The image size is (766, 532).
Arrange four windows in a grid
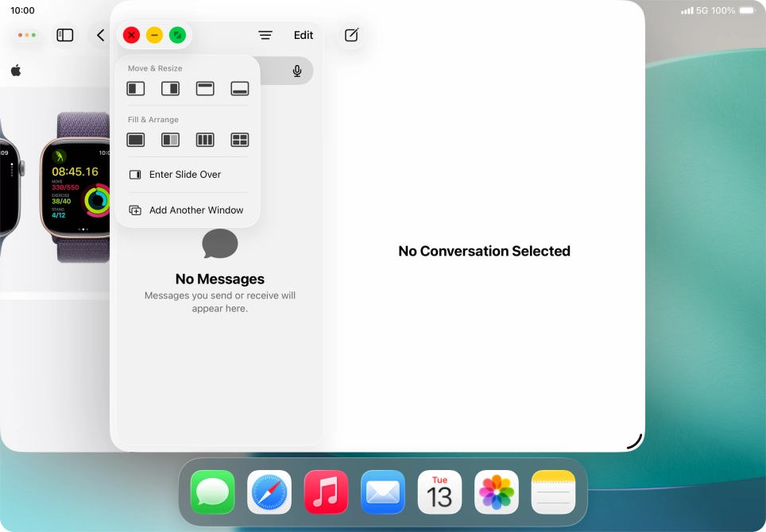point(239,139)
